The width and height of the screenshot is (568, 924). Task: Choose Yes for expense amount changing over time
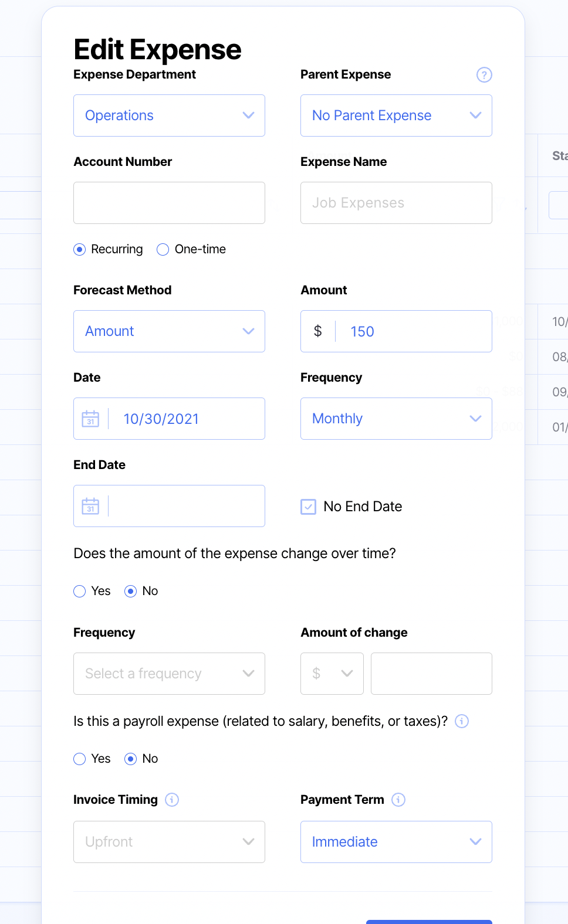[x=80, y=591]
